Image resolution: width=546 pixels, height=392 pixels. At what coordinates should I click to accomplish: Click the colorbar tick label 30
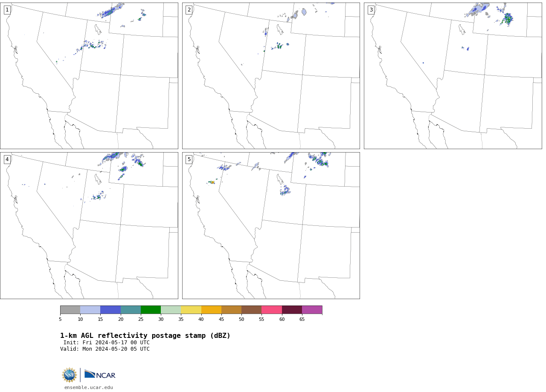161,319
